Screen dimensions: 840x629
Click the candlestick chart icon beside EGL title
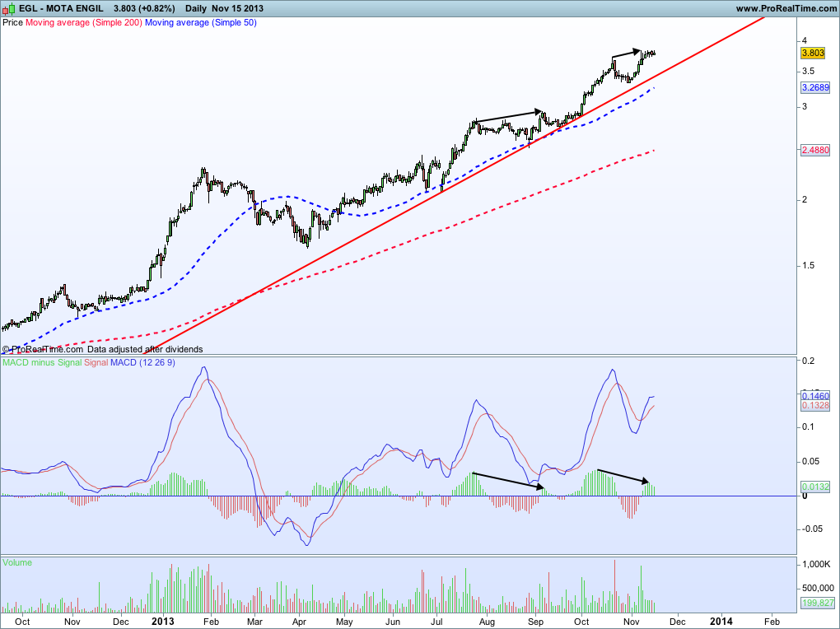click(x=9, y=8)
